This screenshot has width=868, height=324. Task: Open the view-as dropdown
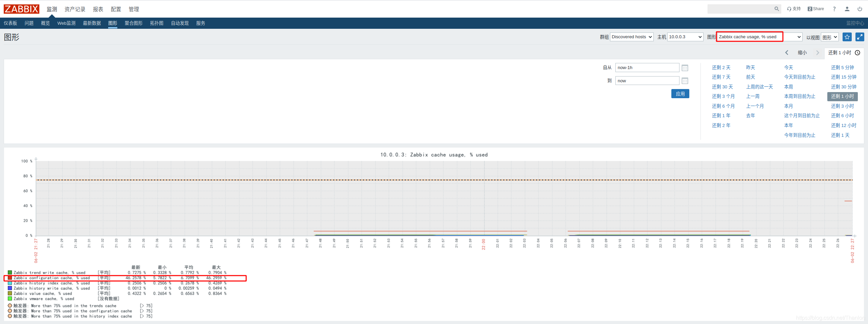tap(830, 37)
